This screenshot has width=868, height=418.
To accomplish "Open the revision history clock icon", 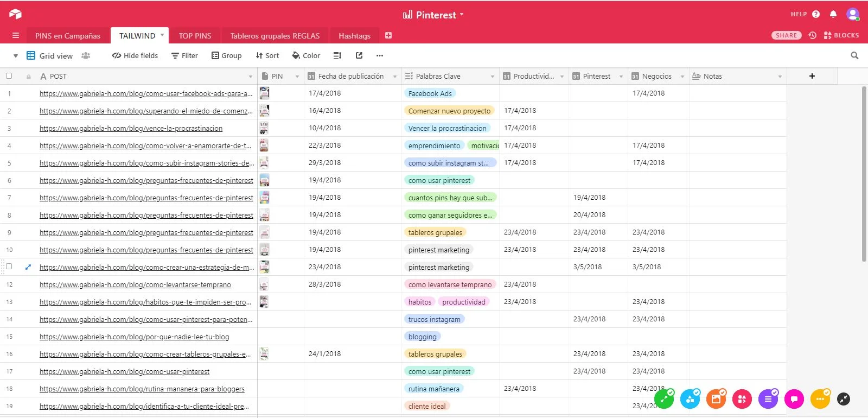I will pos(812,35).
